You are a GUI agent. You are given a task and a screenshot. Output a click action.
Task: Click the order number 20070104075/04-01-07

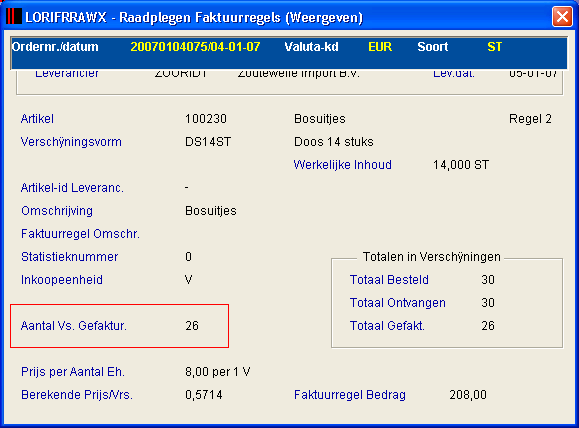(195, 47)
